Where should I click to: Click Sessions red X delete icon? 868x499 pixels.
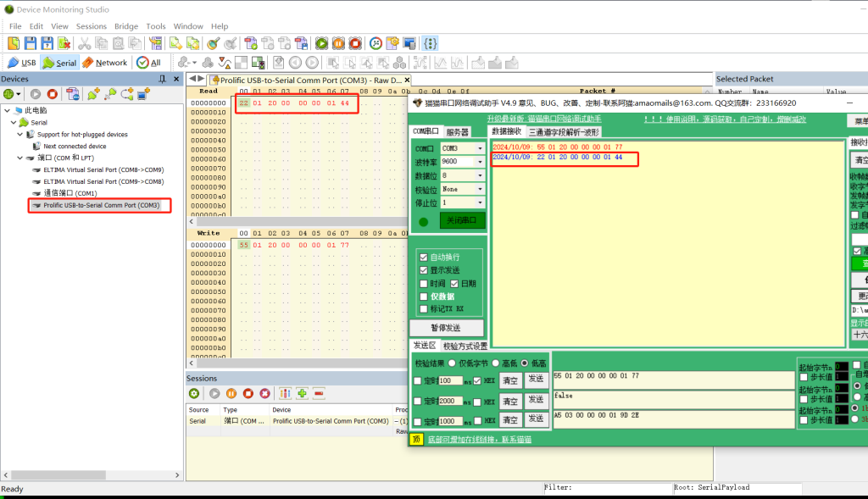point(265,393)
